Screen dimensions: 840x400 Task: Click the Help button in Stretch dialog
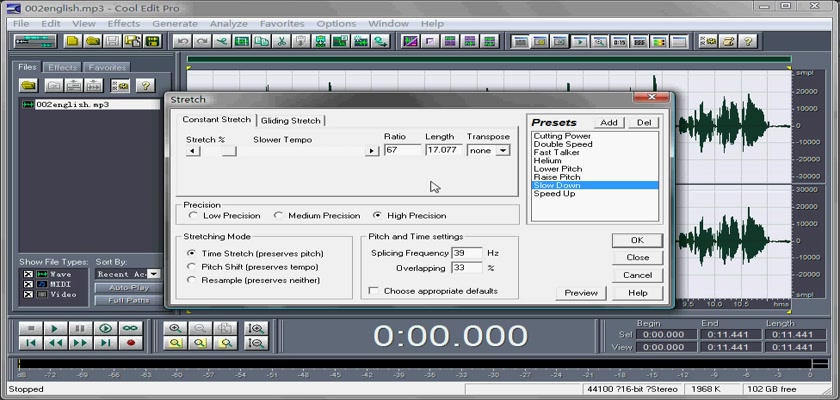click(637, 293)
